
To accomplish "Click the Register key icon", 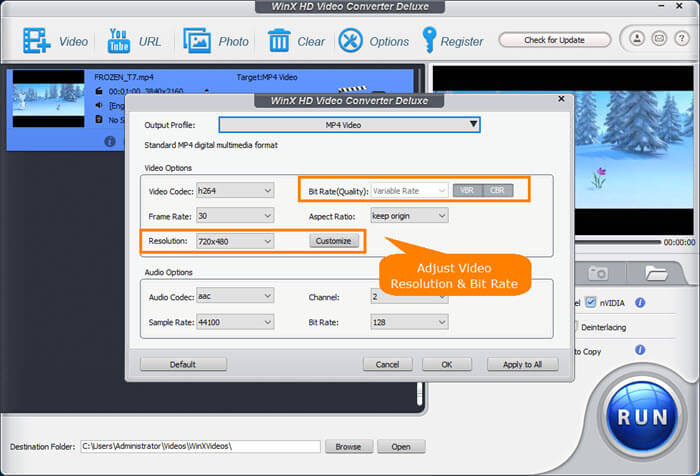I will 430,41.
